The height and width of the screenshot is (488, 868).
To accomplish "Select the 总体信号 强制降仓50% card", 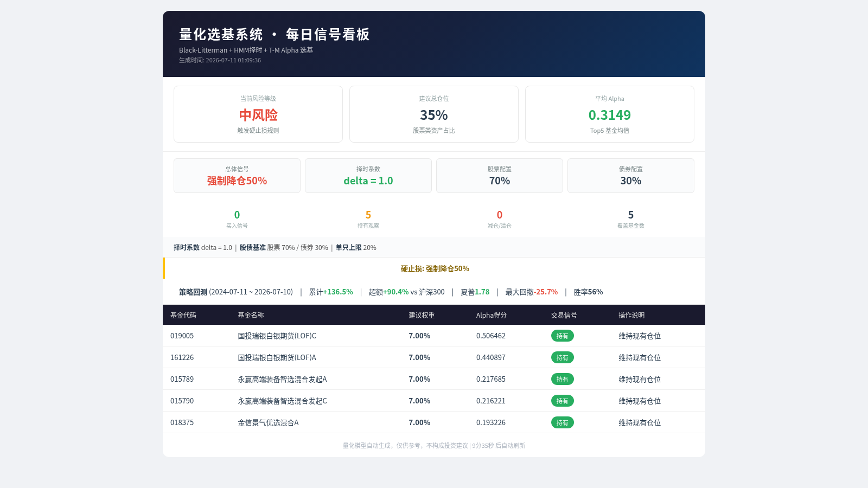I will coord(237,176).
